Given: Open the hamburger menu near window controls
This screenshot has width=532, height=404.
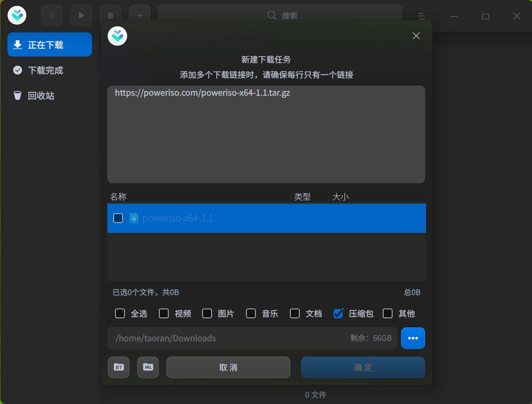Looking at the screenshot, I should [x=421, y=16].
